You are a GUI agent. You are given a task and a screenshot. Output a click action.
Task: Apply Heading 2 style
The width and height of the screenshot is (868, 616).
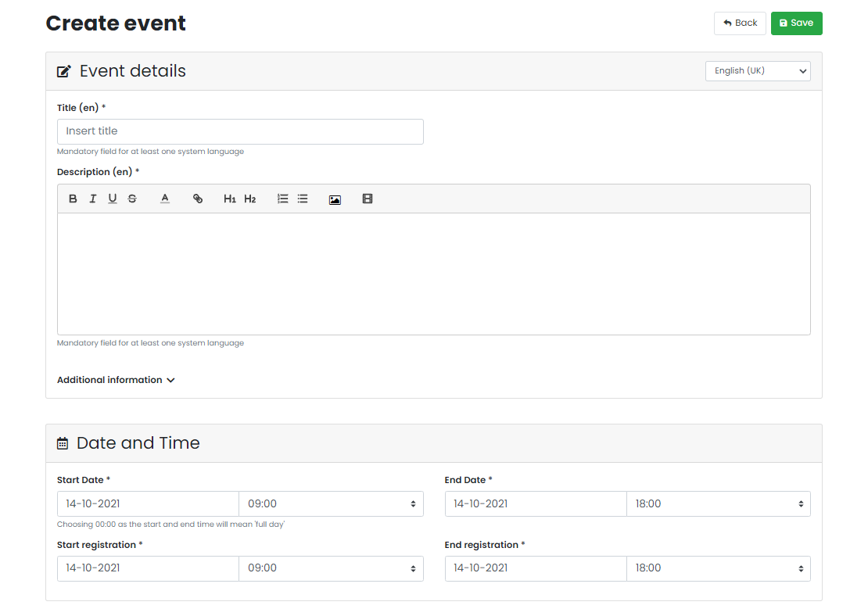click(249, 199)
